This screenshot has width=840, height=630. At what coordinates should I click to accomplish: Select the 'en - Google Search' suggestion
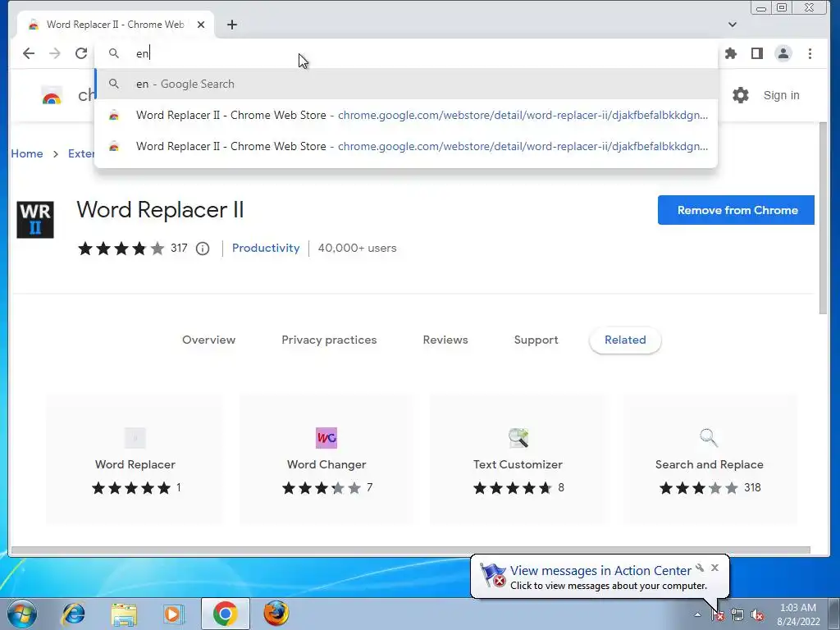point(406,84)
